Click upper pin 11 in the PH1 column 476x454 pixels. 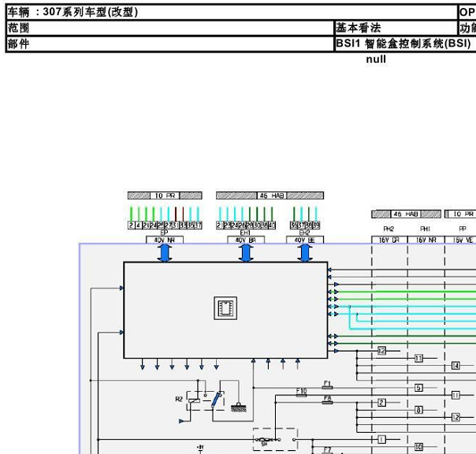tap(418, 359)
